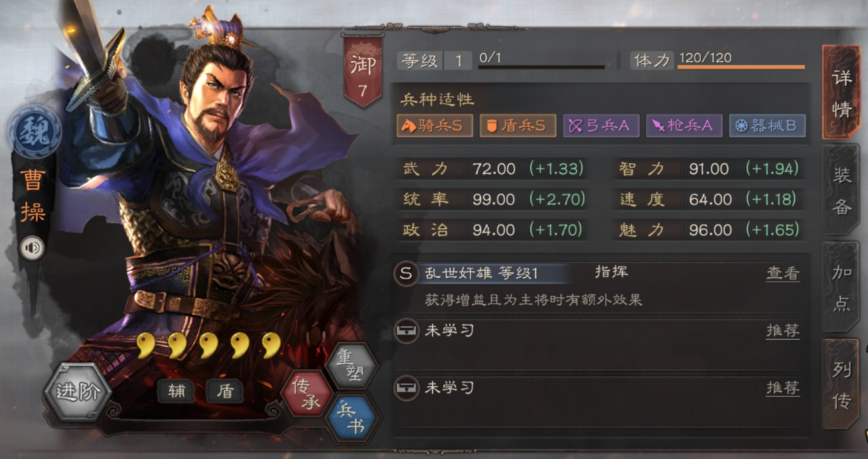868x459 pixels.
Task: Click 推荐 on first unlearned skill
Action: pyautogui.click(x=783, y=330)
